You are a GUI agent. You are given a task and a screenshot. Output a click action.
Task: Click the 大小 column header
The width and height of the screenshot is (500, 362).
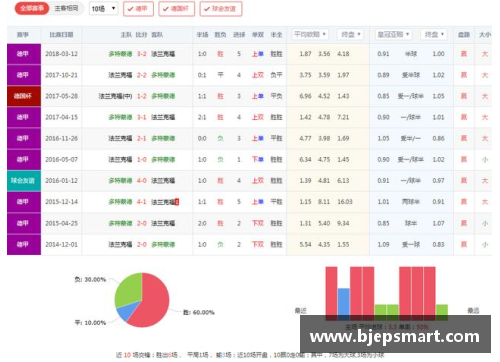point(485,35)
